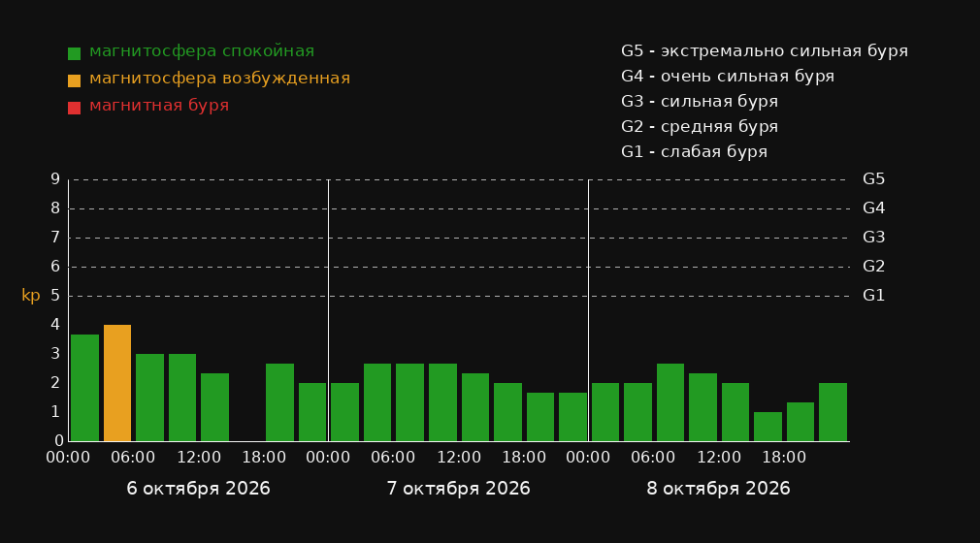The image size is (980, 543).
Task: Click the date label "7 октября 2026"
Action: (x=458, y=489)
